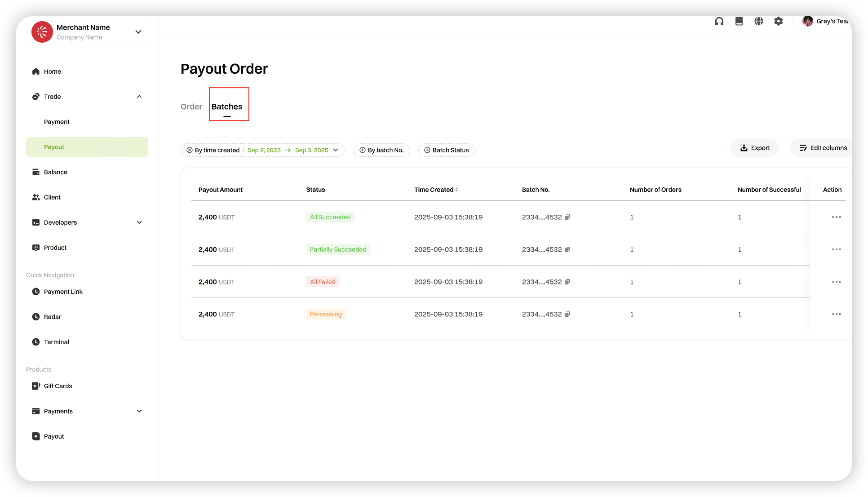Open the settings gear icon
868x497 pixels.
click(x=779, y=21)
